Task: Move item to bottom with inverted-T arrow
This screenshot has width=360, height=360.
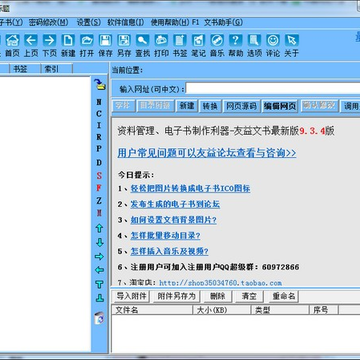Action: click(x=99, y=298)
